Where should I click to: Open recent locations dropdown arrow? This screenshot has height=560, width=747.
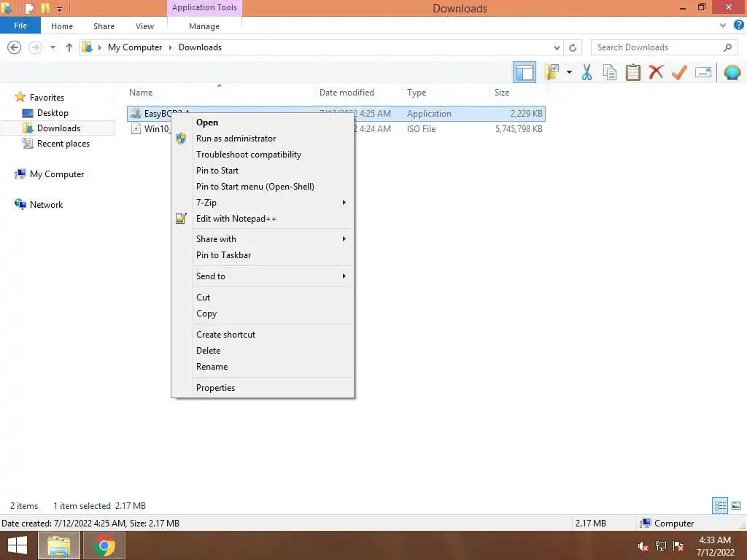53,47
